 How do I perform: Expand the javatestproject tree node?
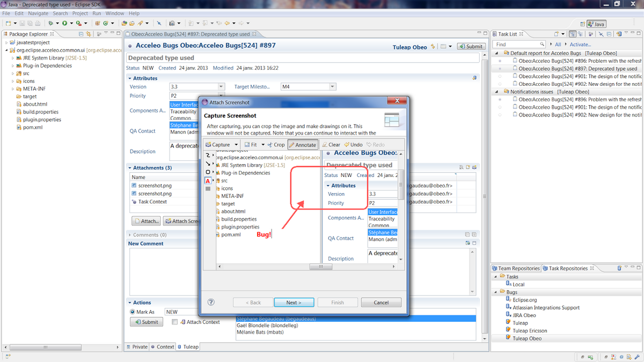tap(6, 42)
